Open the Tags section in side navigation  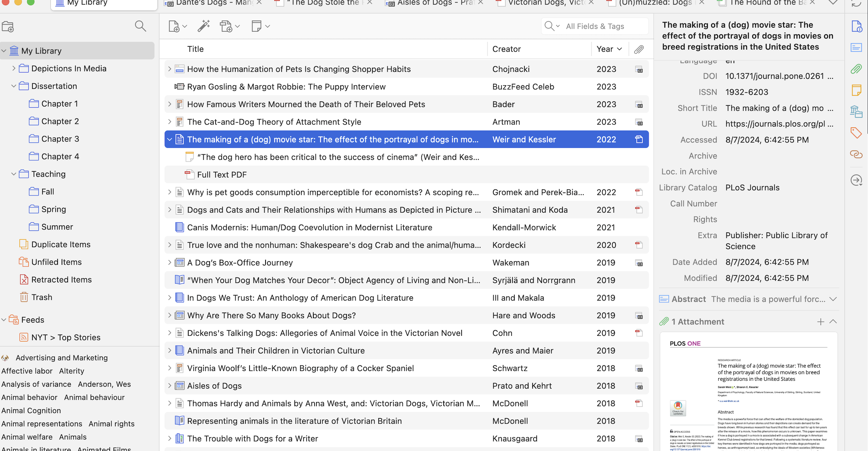pyautogui.click(x=856, y=133)
